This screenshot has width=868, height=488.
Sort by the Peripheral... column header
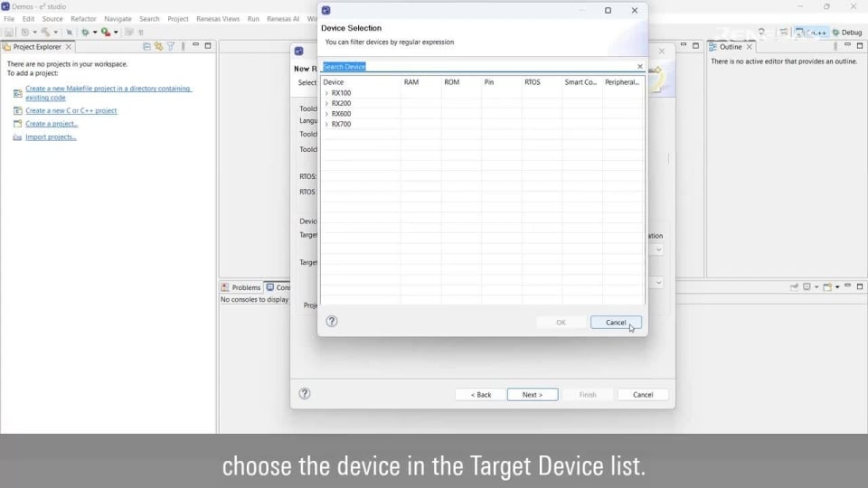click(623, 82)
